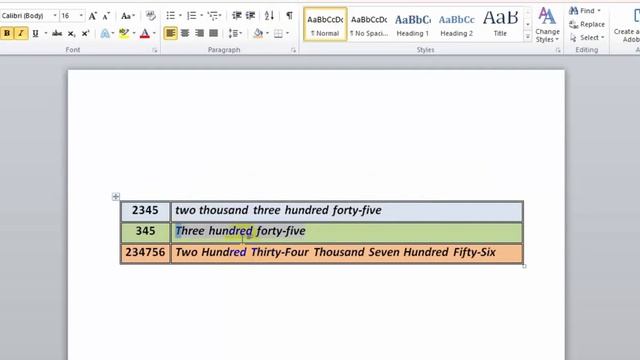Select the Normal style
Screen dimensions: 640x360
click(x=325, y=24)
